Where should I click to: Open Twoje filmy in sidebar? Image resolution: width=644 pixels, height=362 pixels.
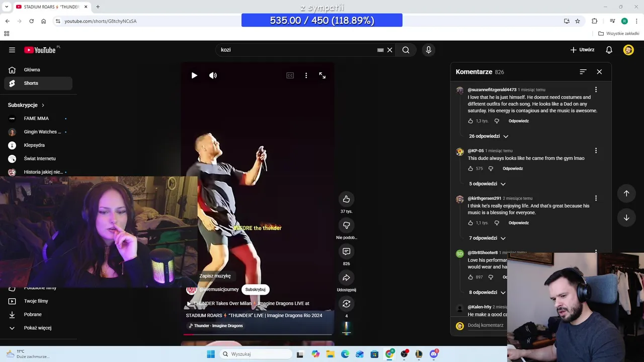point(38,301)
